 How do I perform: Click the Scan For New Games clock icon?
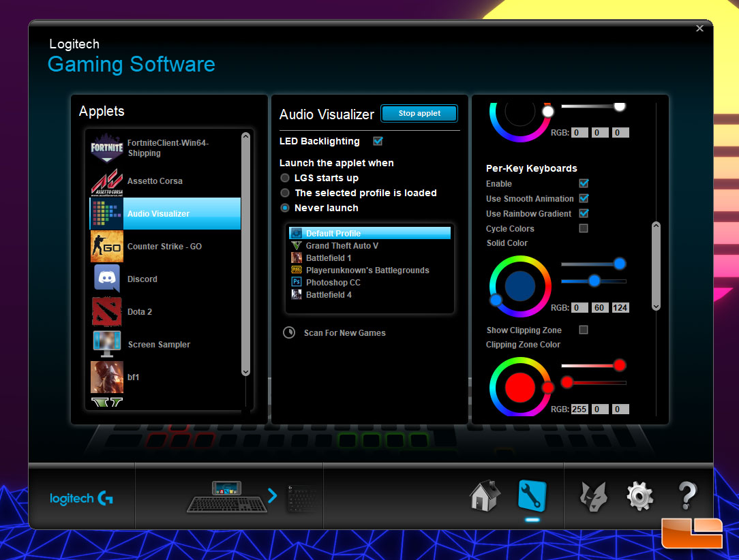point(289,332)
